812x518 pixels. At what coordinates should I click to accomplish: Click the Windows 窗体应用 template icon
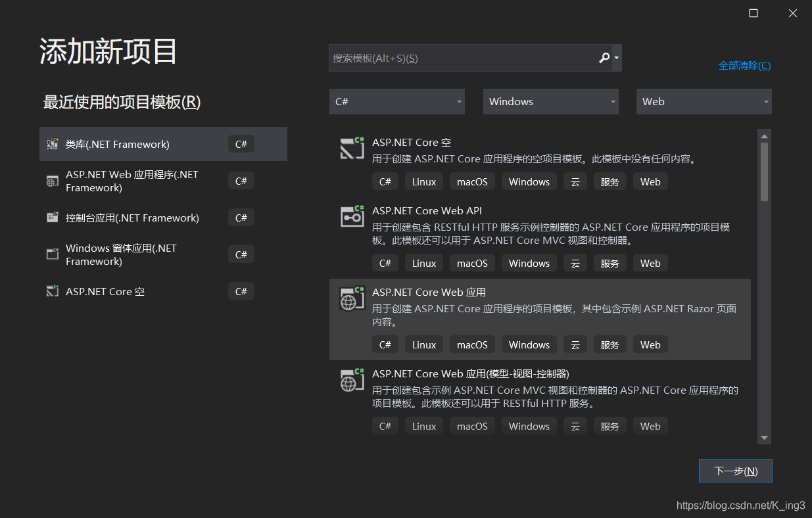[x=53, y=254]
